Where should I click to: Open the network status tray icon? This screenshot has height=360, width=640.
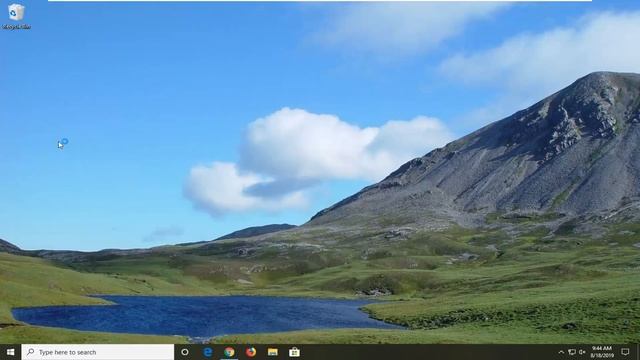click(x=572, y=352)
